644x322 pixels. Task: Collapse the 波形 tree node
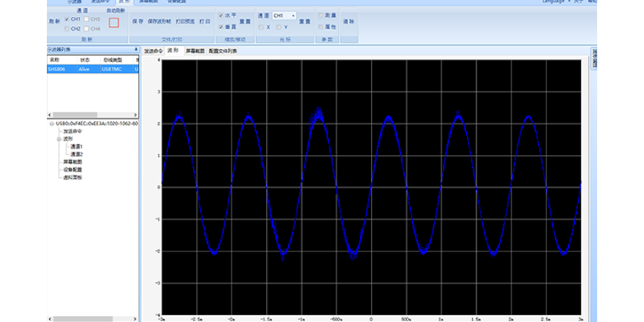tap(58, 139)
